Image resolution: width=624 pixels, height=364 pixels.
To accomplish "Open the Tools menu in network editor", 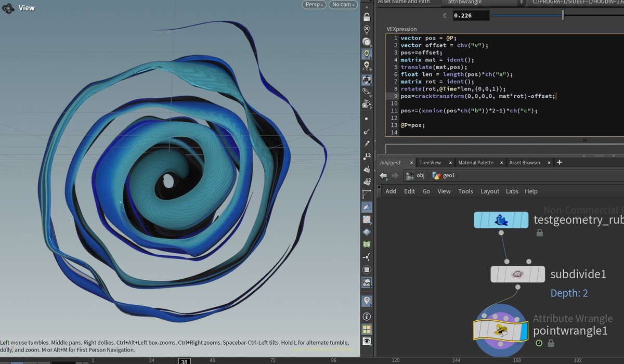I will pyautogui.click(x=466, y=191).
